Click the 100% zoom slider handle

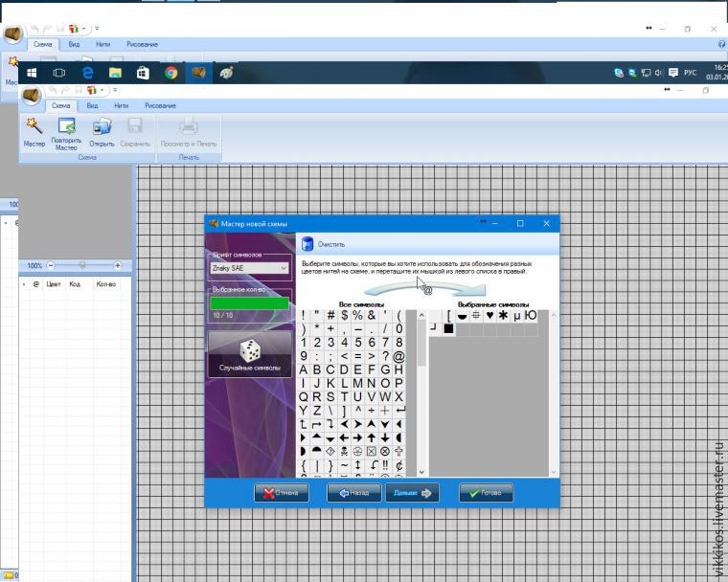[82, 265]
